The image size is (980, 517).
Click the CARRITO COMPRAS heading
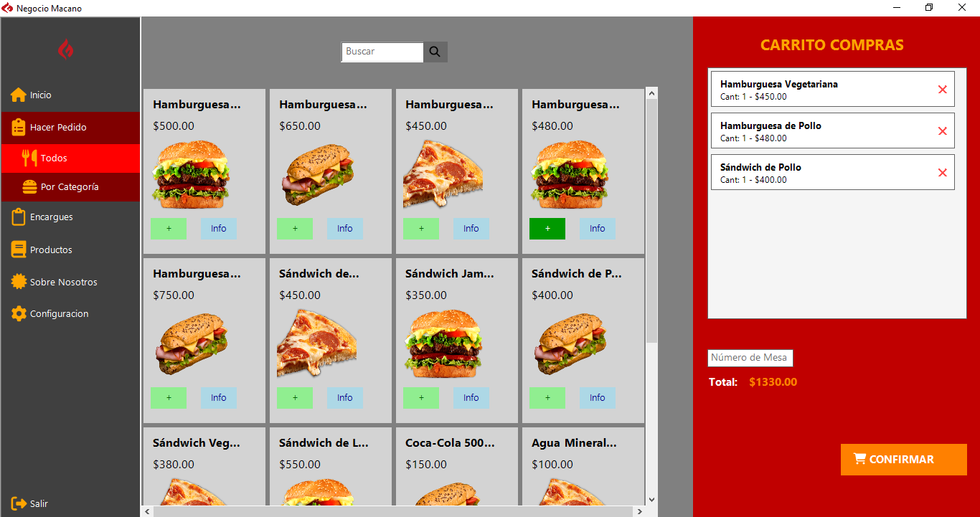coord(832,45)
